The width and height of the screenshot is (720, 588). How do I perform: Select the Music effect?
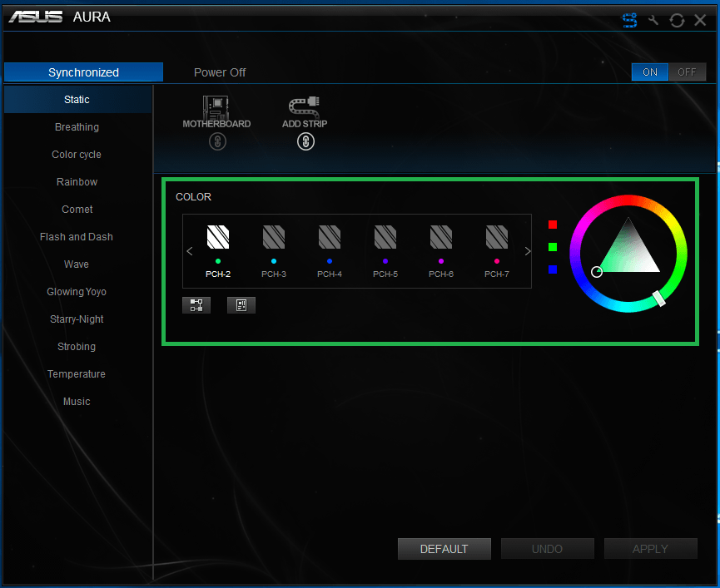click(x=77, y=402)
